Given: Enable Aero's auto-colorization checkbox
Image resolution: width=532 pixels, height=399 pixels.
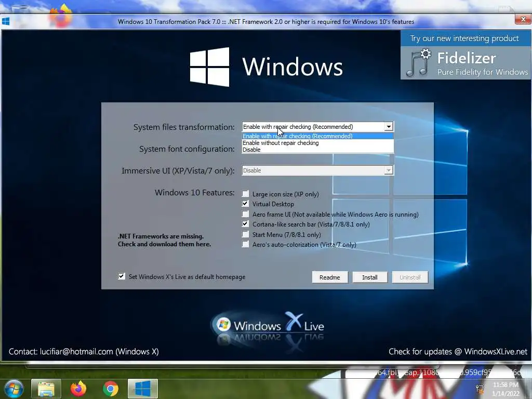Looking at the screenshot, I should pos(245,244).
